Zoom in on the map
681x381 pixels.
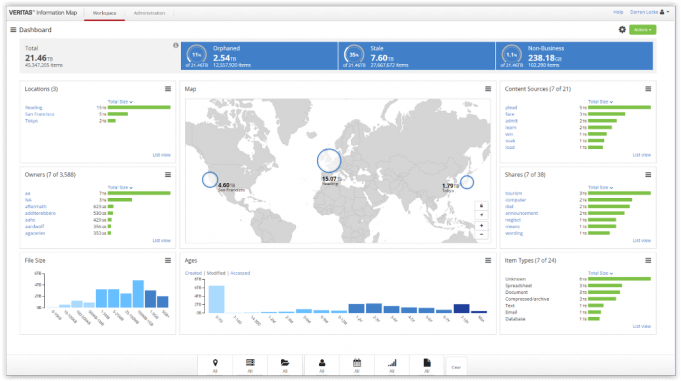(481, 225)
